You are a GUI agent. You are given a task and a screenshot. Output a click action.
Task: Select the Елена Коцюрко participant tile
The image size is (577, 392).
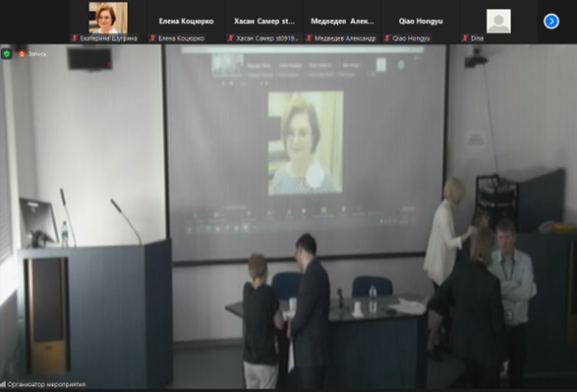pyautogui.click(x=186, y=21)
